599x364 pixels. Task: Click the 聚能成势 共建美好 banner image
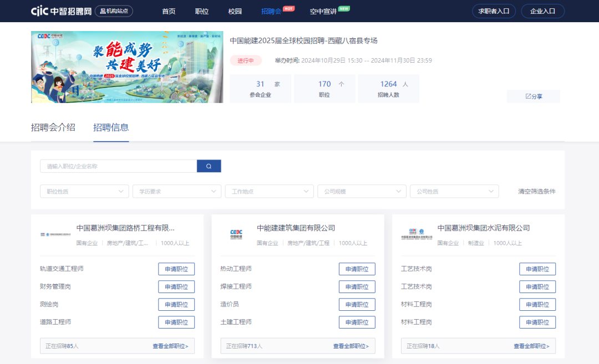[127, 67]
